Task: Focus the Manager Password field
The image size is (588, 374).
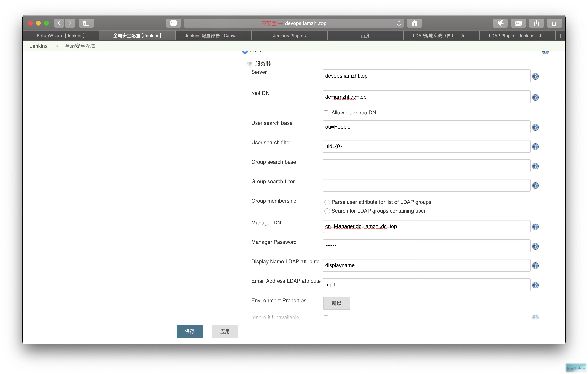Action: 426,246
